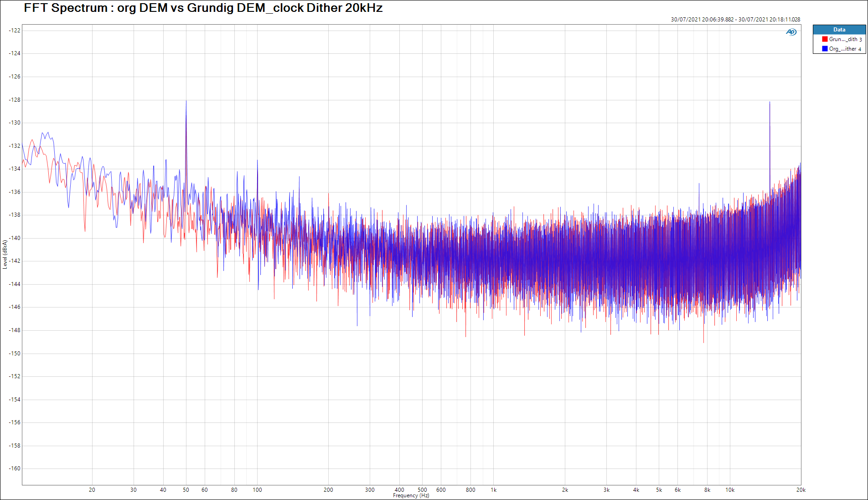Click the 20k tick label on frequency axis
This screenshot has width=868, height=500.
coord(801,490)
